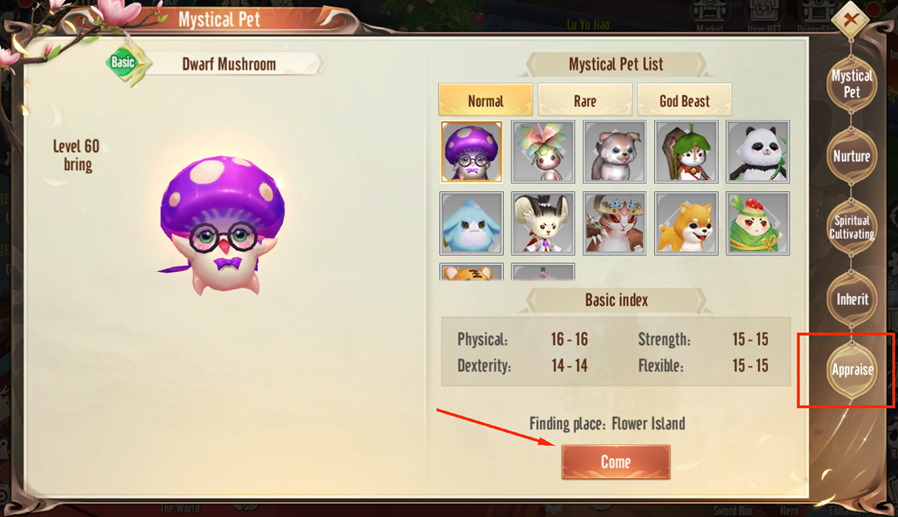The width and height of the screenshot is (898, 517).
Task: Go to the Nurture section
Action: [852, 156]
